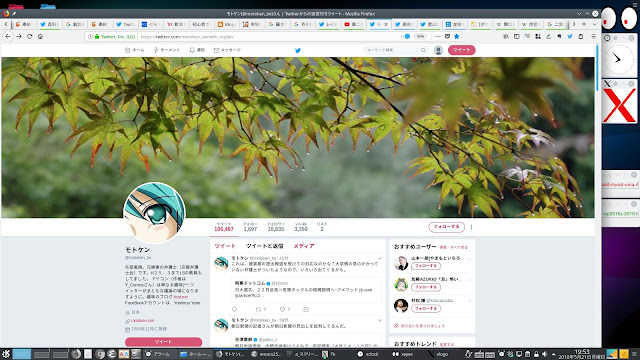Reload the current Twitter page

(29, 36)
